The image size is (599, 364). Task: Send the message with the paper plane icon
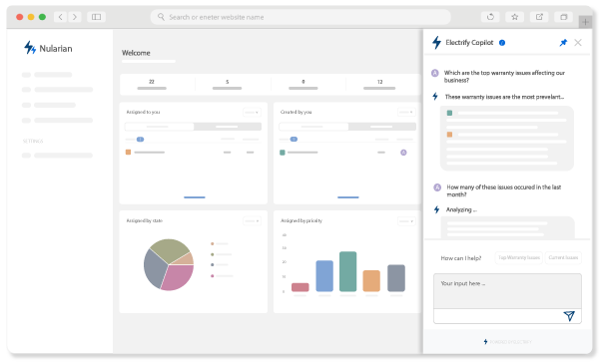click(x=569, y=315)
